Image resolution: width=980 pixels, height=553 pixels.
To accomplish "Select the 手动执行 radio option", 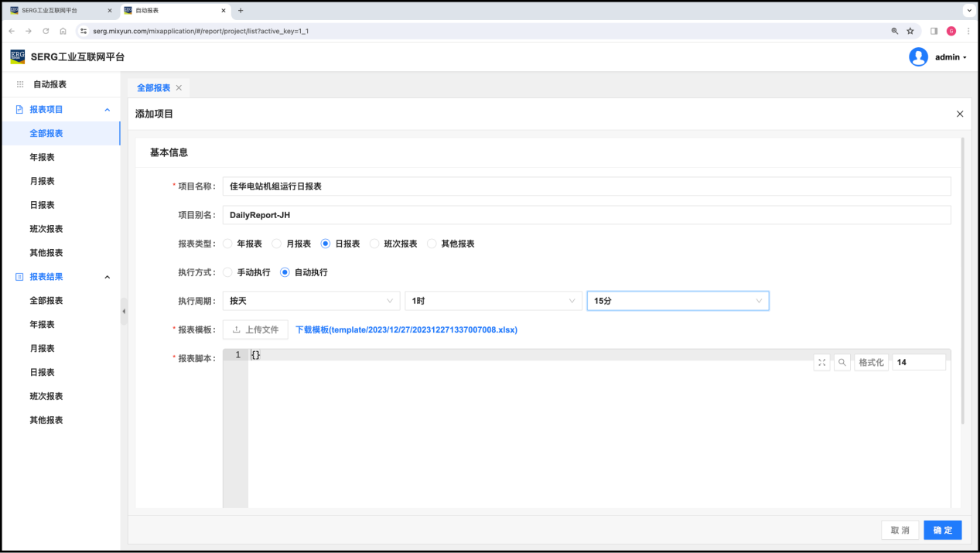I will pyautogui.click(x=227, y=272).
